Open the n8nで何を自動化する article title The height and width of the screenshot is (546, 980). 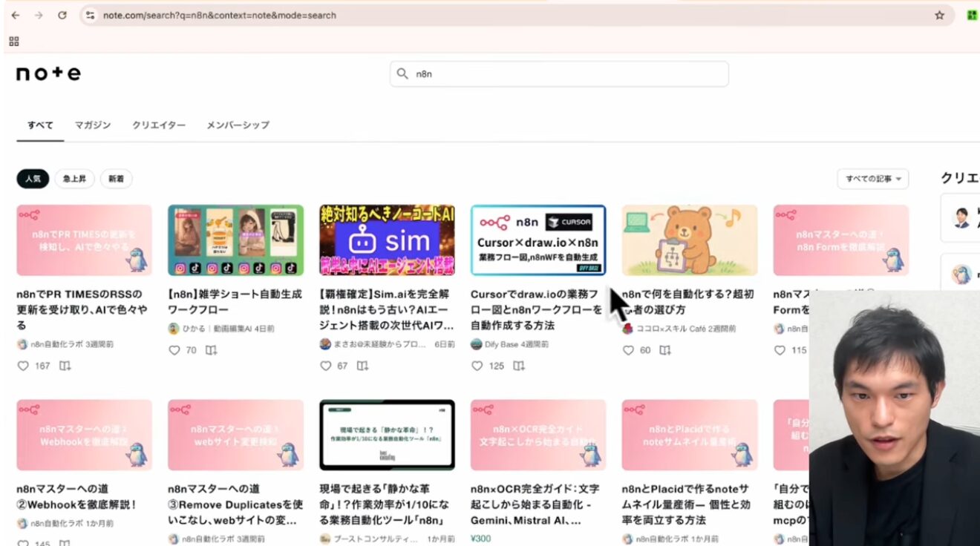[688, 301]
